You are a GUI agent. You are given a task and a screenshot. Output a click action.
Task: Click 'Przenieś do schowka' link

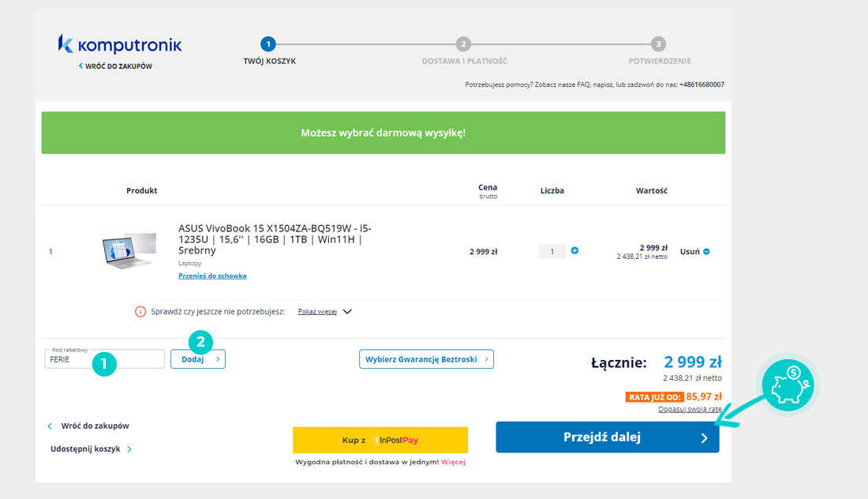212,276
